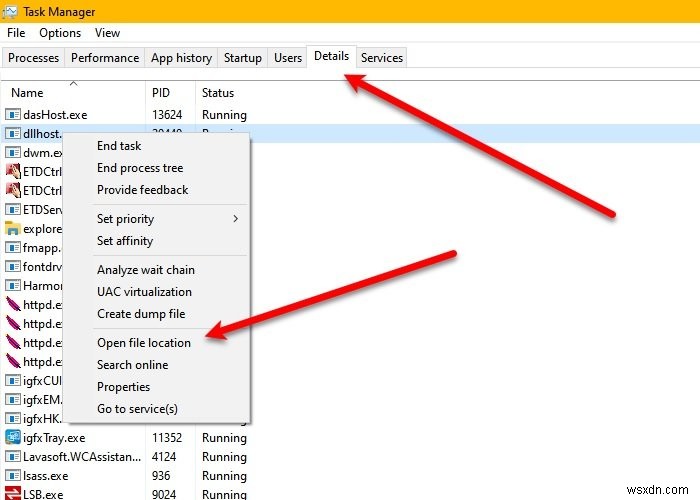The width and height of the screenshot is (700, 500).
Task: Select the LSB.exe row name
Action: point(43,494)
